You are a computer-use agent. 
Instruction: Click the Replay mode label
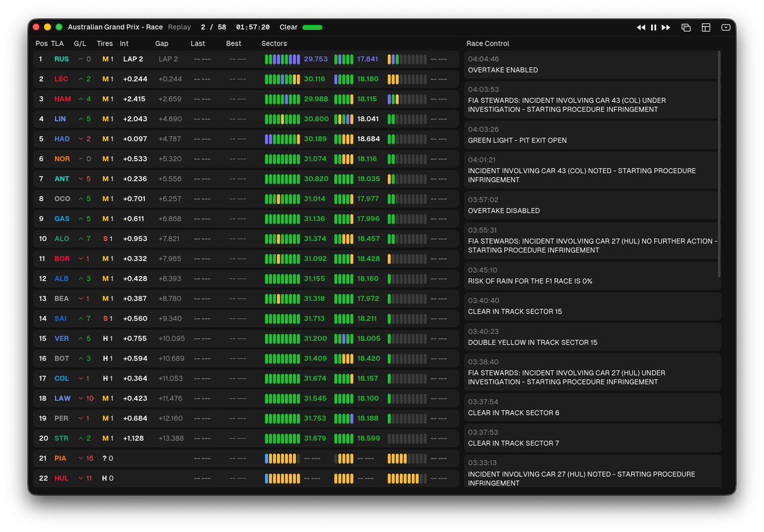coord(179,27)
